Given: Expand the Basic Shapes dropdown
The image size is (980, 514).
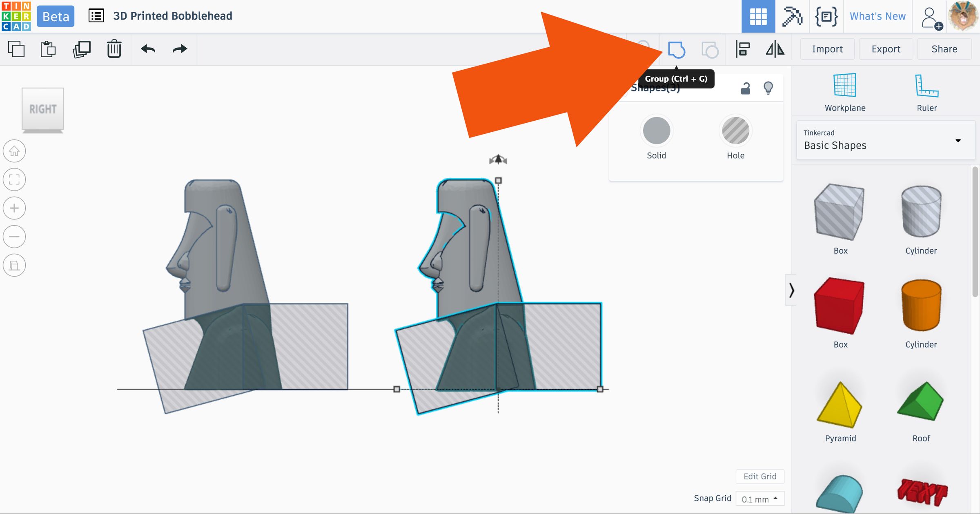Looking at the screenshot, I should point(958,141).
